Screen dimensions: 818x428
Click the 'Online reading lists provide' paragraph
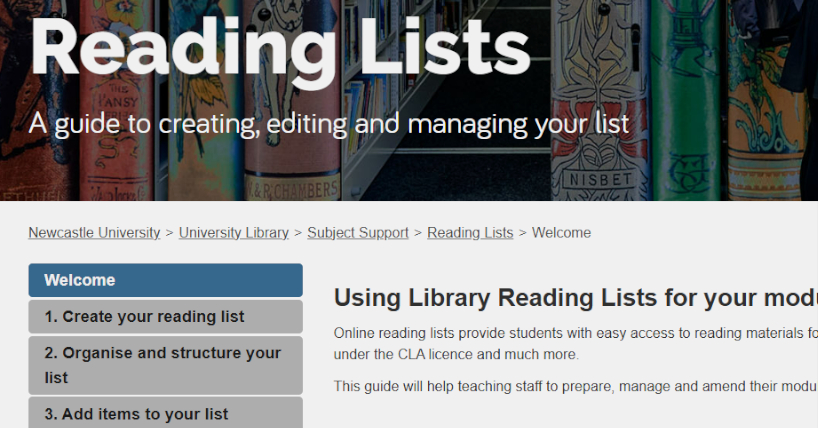tap(576, 343)
